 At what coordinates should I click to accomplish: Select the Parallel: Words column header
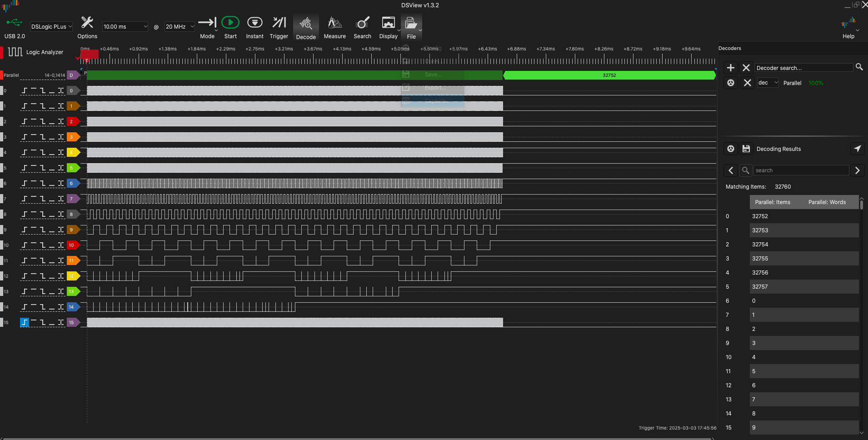[x=827, y=202]
